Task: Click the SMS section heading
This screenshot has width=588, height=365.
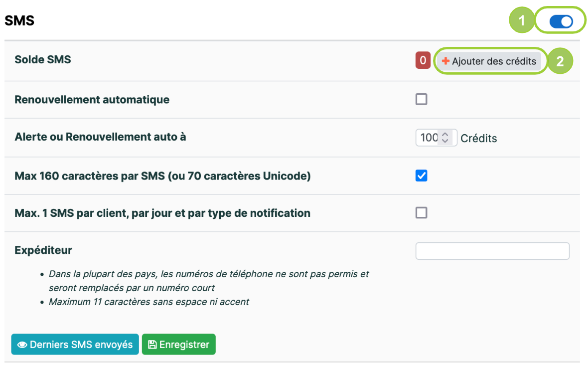Action: (19, 20)
